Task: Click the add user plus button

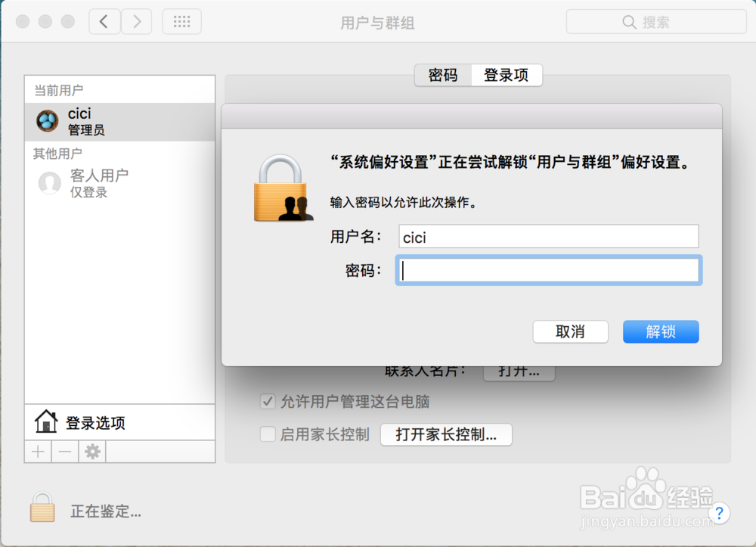Action: point(38,452)
